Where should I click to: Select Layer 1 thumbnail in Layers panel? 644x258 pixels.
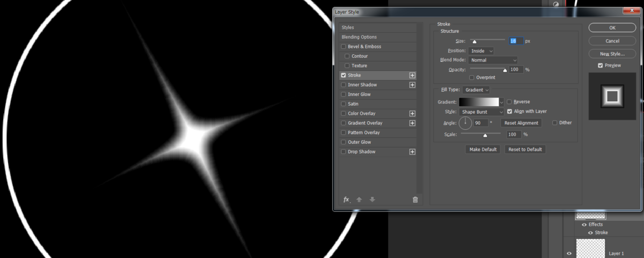[x=590, y=249]
